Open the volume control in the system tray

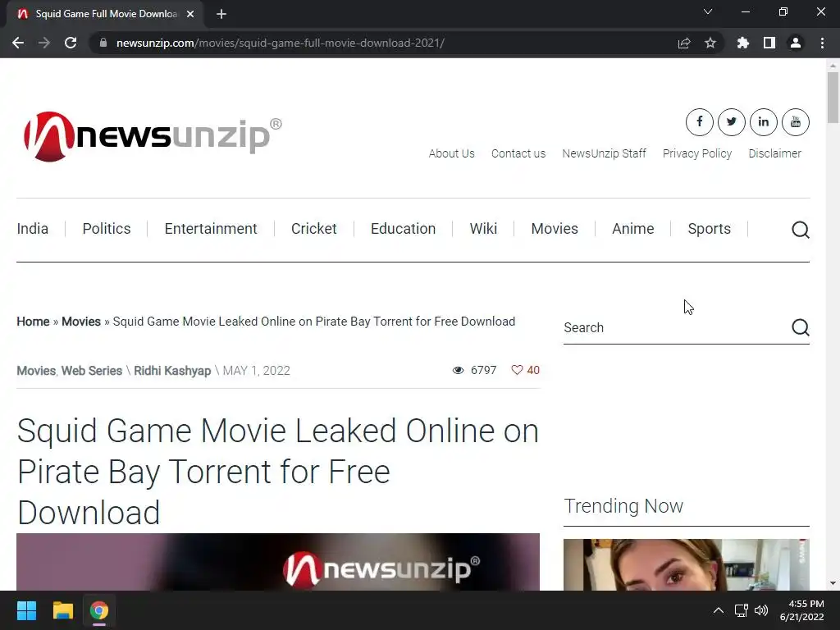pos(761,610)
